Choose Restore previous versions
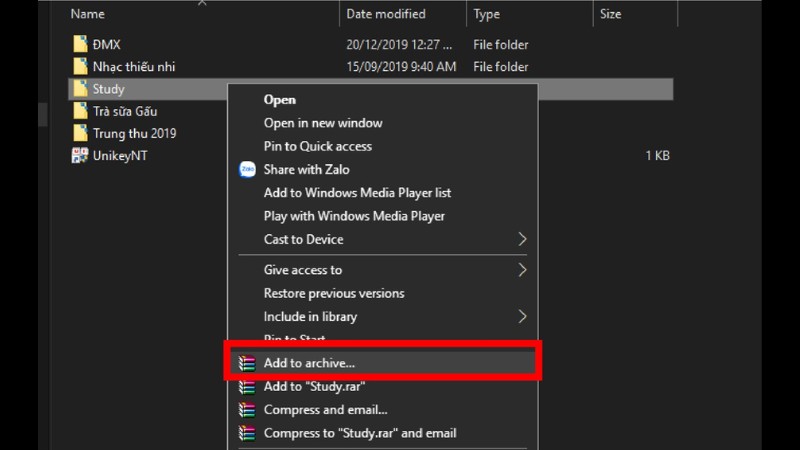800x450 pixels. click(334, 293)
